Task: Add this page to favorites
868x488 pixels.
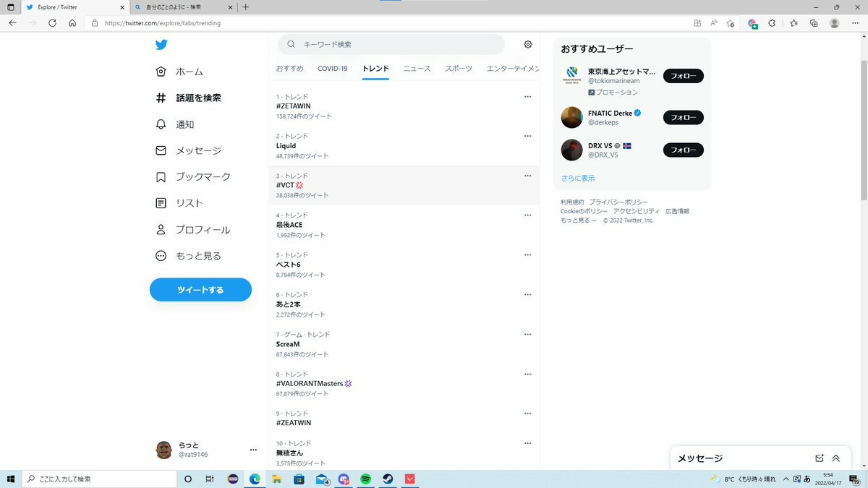Action: (731, 23)
